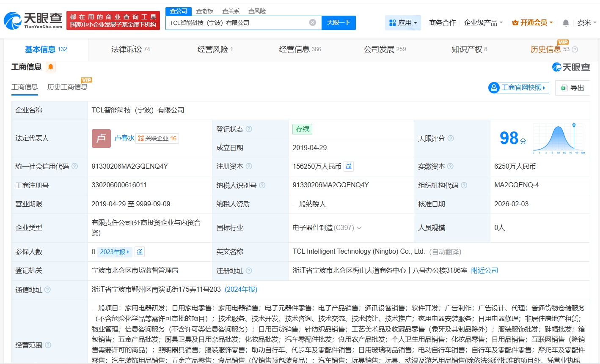
Task: Click help icon beside 天眼评分 label
Action: (x=451, y=139)
